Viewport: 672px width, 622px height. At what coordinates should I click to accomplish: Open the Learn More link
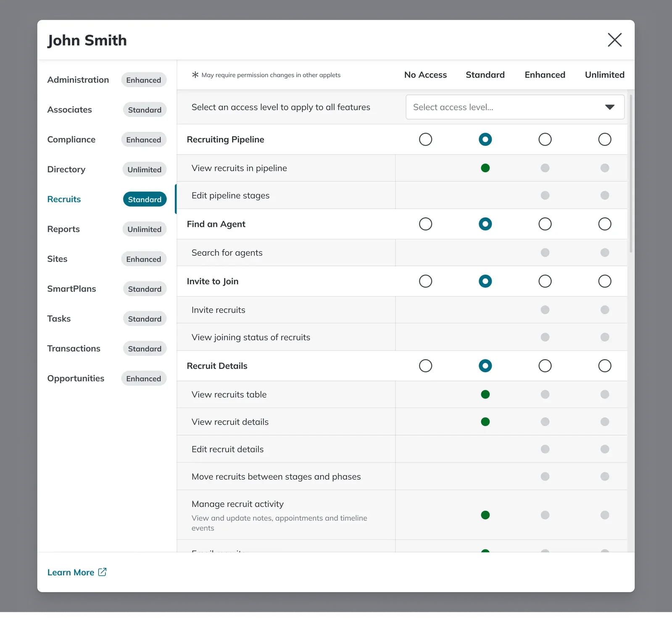77,572
